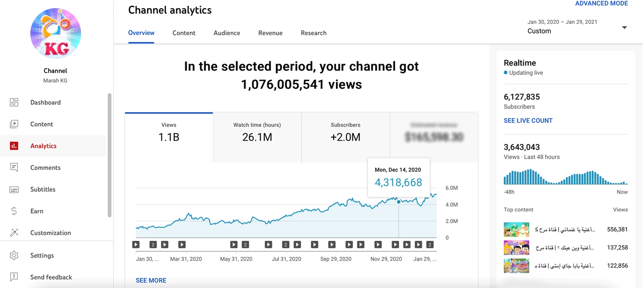The width and height of the screenshot is (644, 288).
Task: Click the Dec 14, 2020 data point on chart
Action: click(x=398, y=202)
